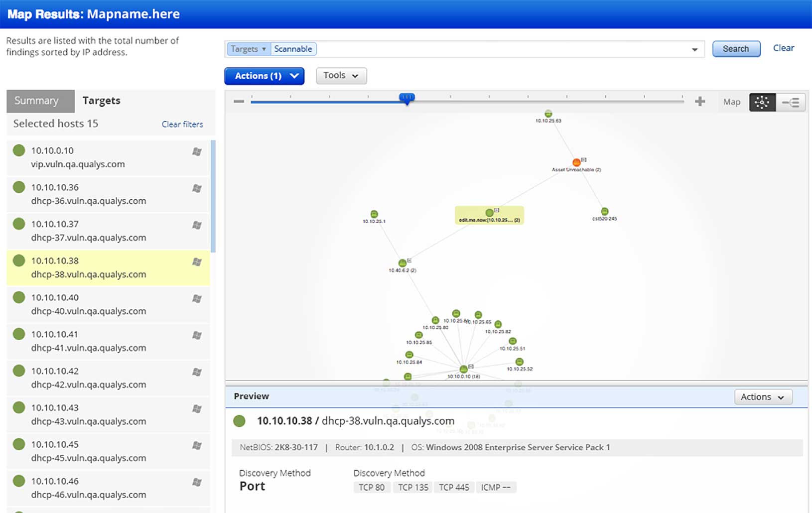Image resolution: width=812 pixels, height=513 pixels.
Task: Collapse the 10.40.6.2 node group
Action: pyautogui.click(x=409, y=260)
